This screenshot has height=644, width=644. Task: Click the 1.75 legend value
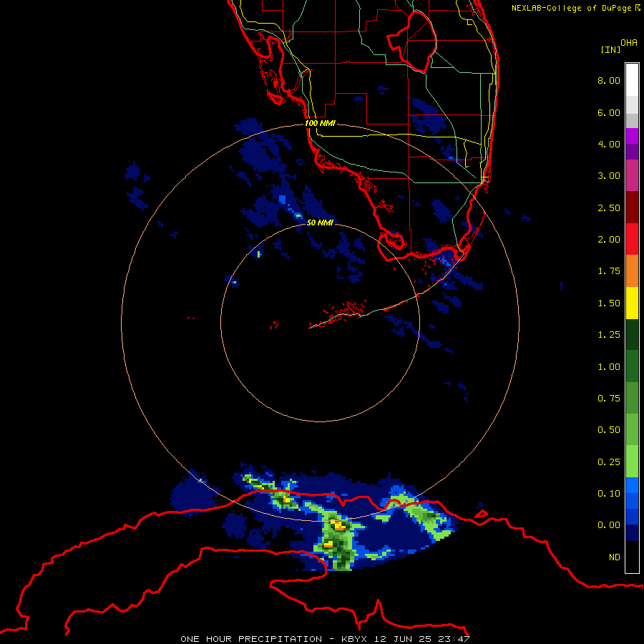click(609, 271)
